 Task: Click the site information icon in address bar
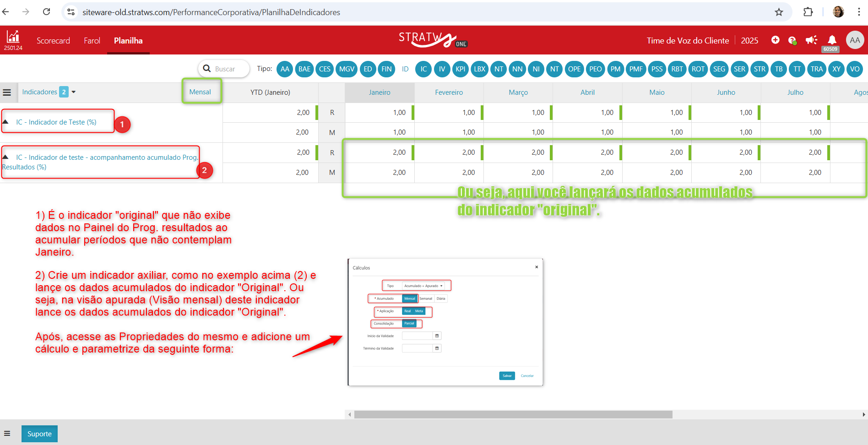click(71, 12)
